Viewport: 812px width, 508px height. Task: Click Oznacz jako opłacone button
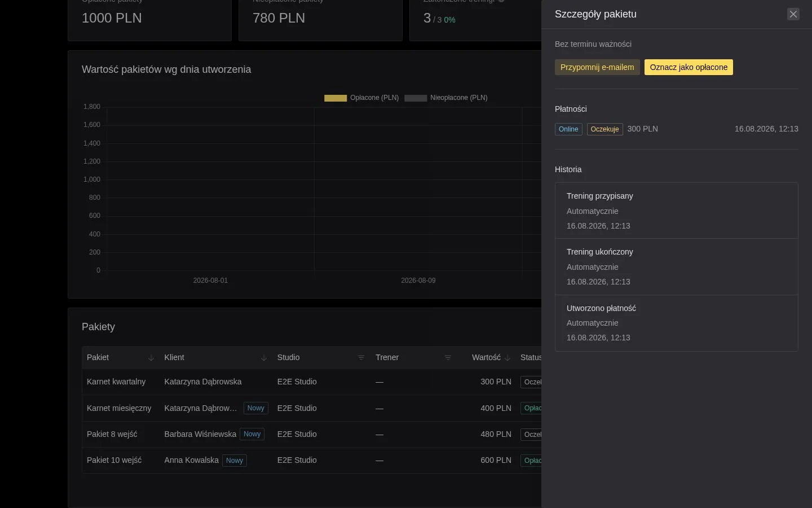point(689,67)
